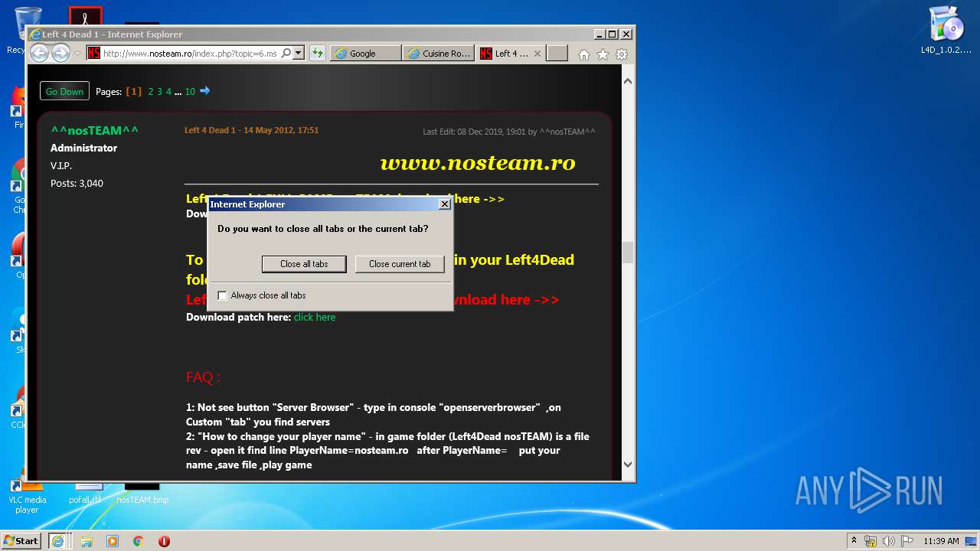Show hidden tray icons arrow
This screenshot has height=551, width=980.
pos(854,540)
